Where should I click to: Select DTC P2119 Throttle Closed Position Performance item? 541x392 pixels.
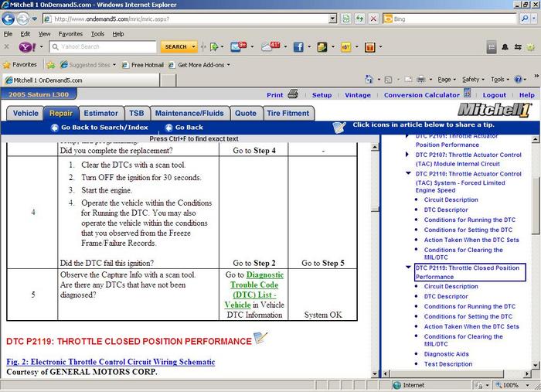tap(470, 272)
